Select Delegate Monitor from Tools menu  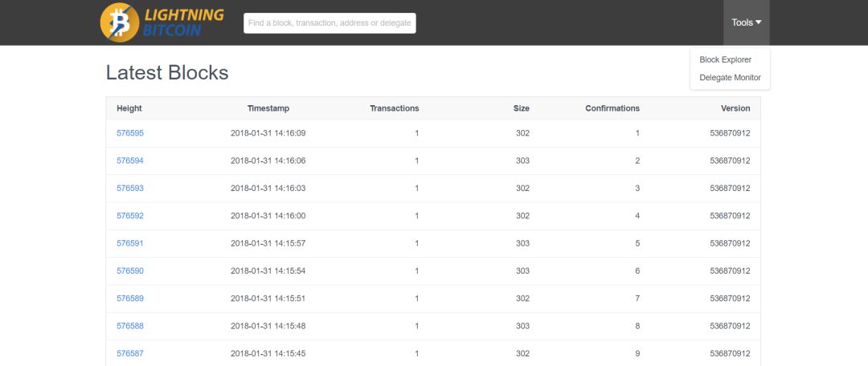(x=730, y=78)
